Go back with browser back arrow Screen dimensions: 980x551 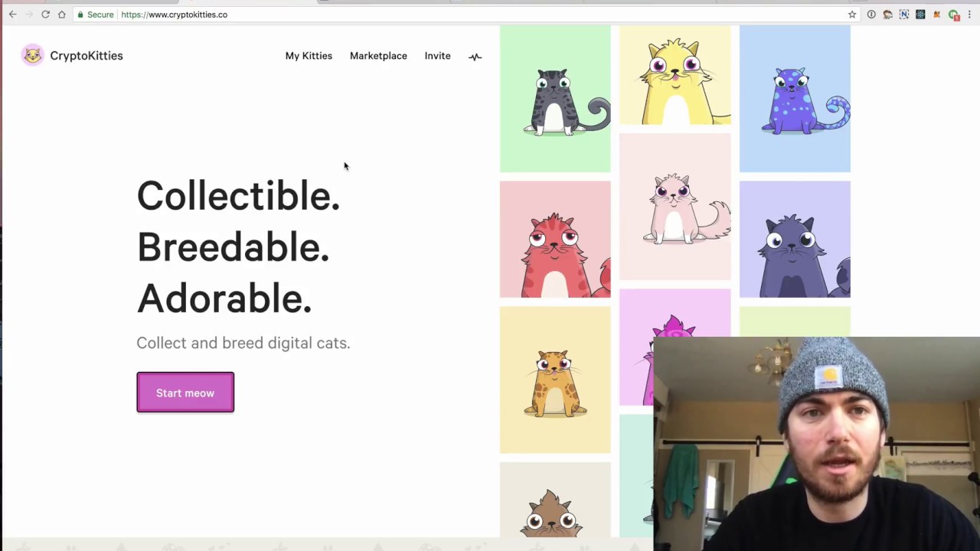(12, 15)
